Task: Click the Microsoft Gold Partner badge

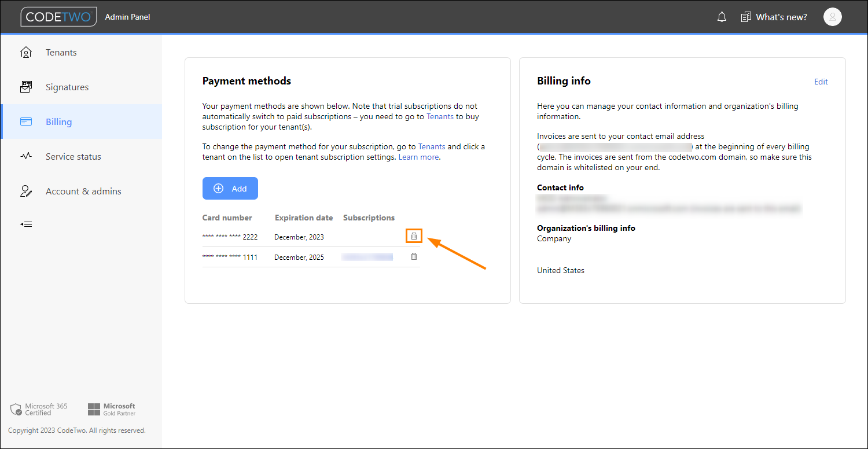Action: [111, 408]
